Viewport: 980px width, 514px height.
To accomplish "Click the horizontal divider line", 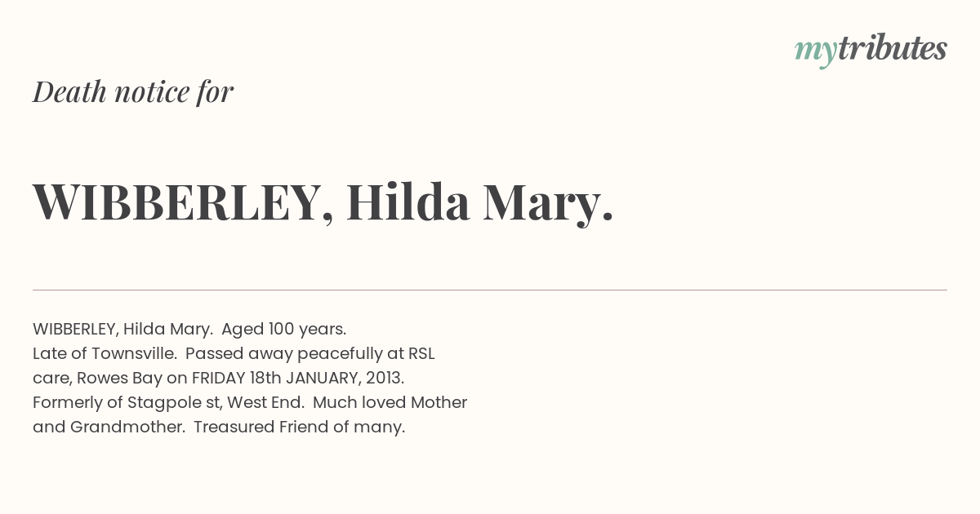I will coord(490,290).
